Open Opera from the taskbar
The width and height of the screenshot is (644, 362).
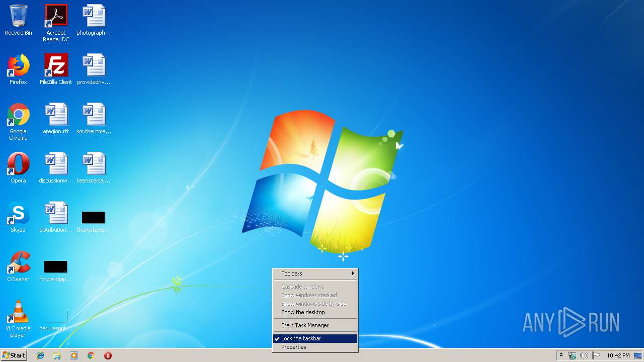pos(108,355)
